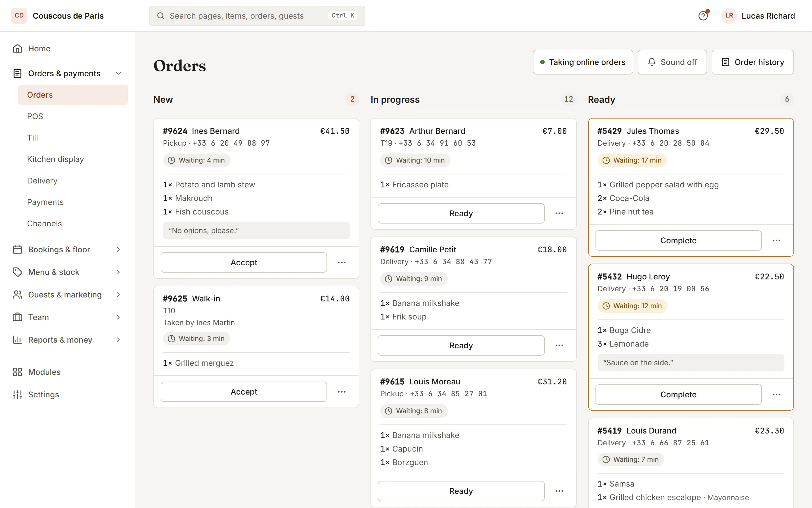This screenshot has height=508, width=812.
Task: Open more options for order #5429
Action: point(776,240)
